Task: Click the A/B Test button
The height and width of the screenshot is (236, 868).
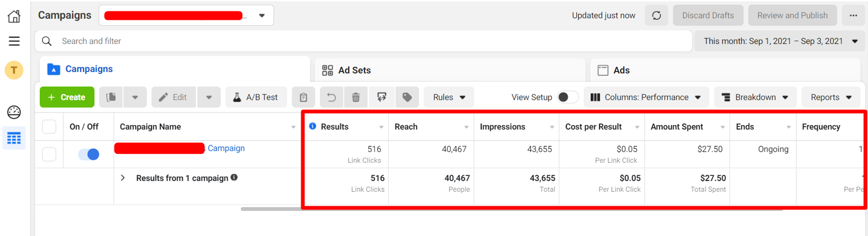Action: [x=256, y=97]
